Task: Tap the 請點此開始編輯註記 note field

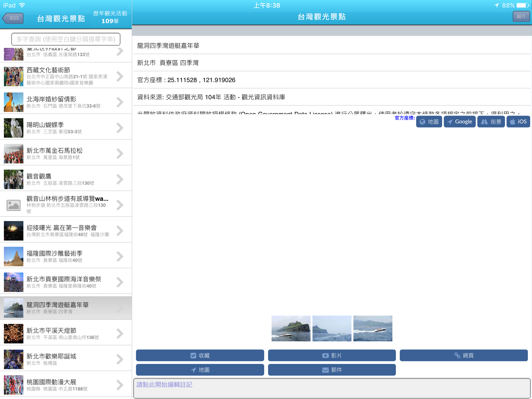Action: tap(332, 388)
